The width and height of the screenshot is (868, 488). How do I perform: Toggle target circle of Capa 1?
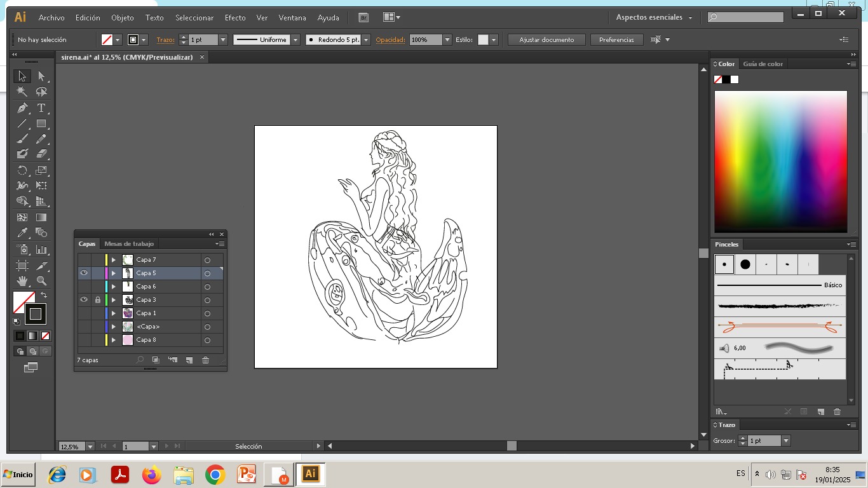(x=207, y=313)
